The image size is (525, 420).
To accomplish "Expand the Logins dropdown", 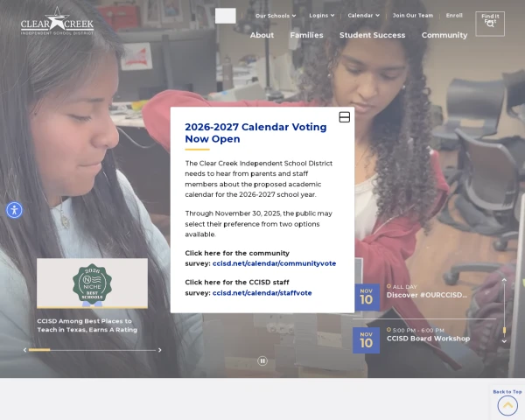I will tap(322, 16).
